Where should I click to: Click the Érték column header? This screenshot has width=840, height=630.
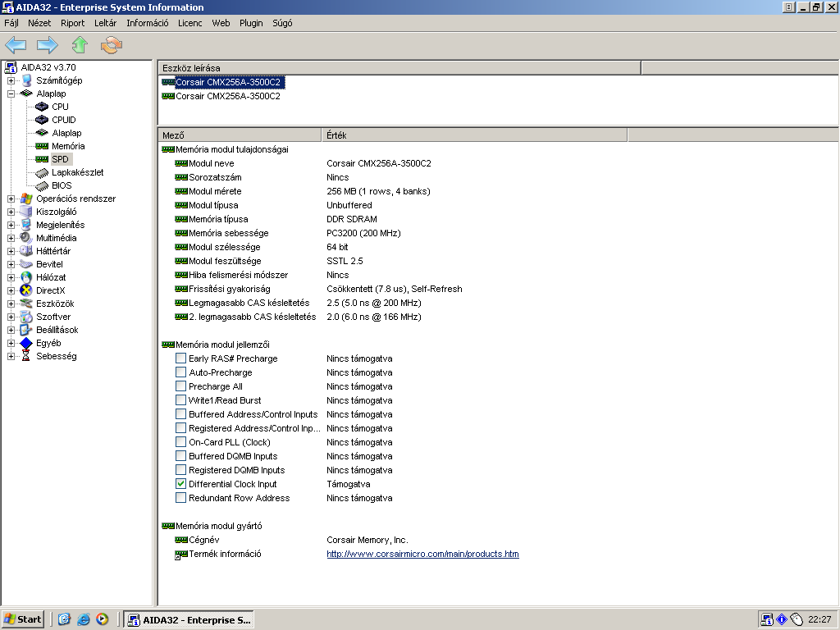474,135
